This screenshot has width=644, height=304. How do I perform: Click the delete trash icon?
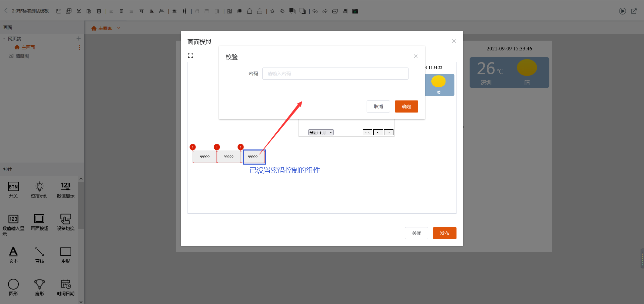coord(99,11)
